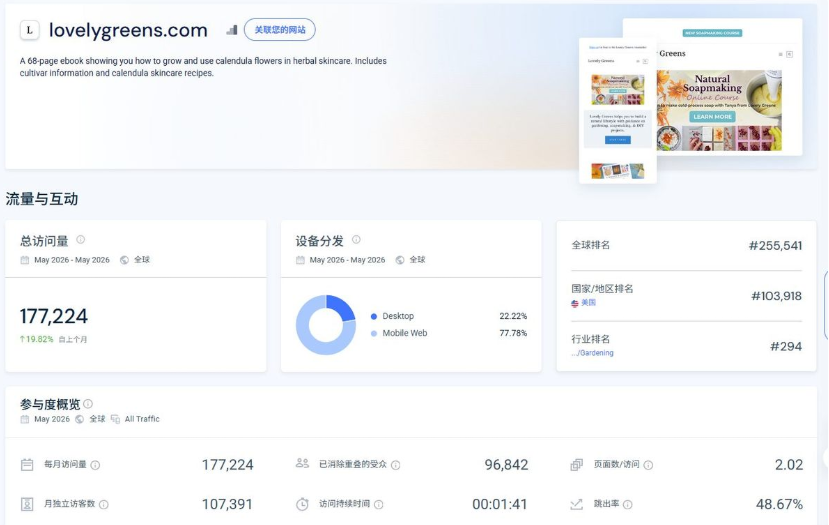Click the total visits value 177,224 in 总访问量 card
This screenshot has width=829, height=525.
[x=54, y=316]
